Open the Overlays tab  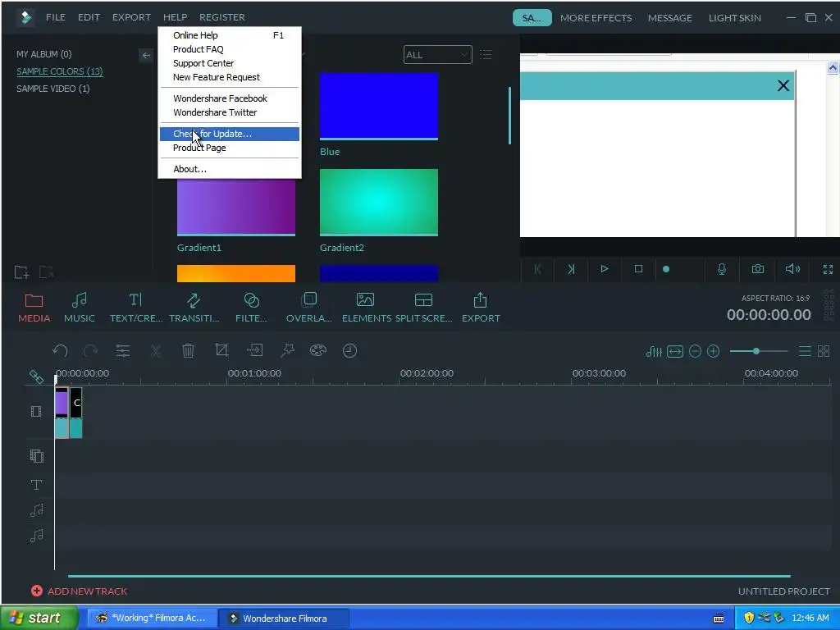[309, 308]
